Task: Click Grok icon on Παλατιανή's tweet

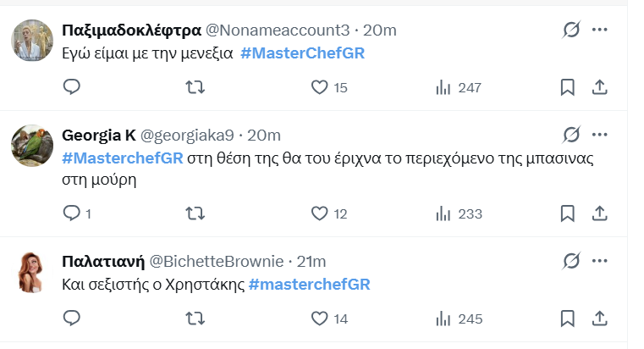Action: click(572, 261)
